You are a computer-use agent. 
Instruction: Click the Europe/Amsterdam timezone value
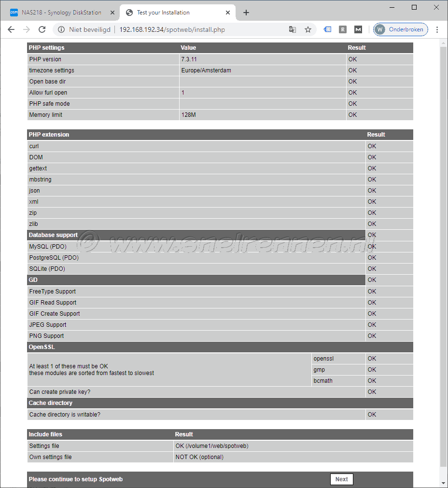pos(206,70)
